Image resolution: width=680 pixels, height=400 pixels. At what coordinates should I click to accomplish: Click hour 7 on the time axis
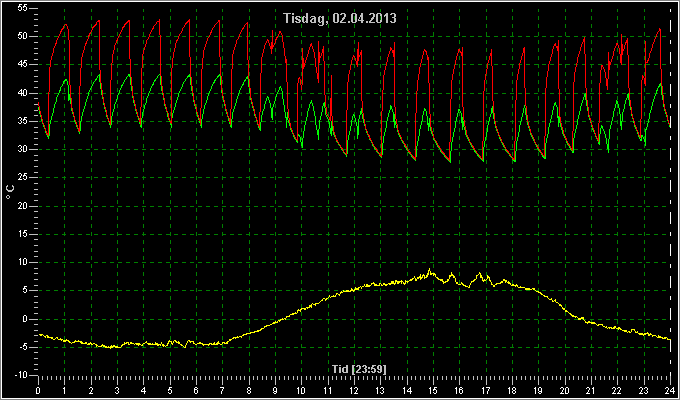coord(222,390)
